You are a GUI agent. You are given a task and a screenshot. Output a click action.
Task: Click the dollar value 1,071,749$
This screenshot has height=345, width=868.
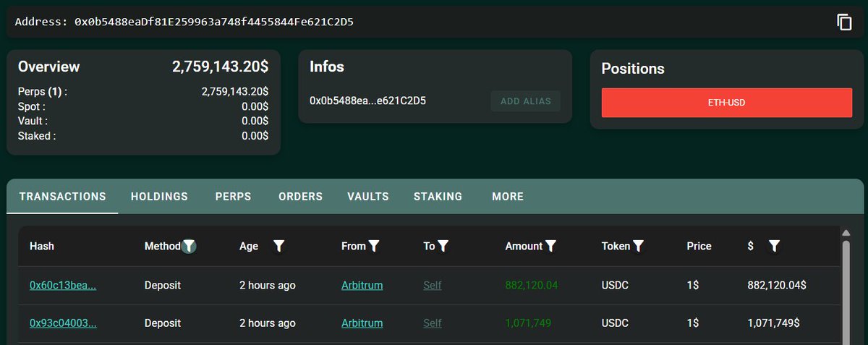[x=773, y=323]
